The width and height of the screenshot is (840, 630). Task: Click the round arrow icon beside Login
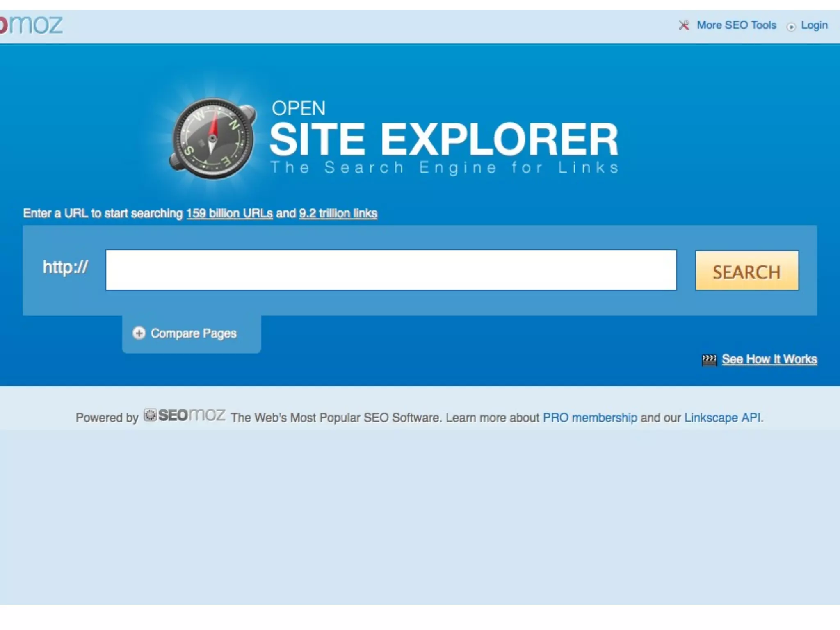791,27
